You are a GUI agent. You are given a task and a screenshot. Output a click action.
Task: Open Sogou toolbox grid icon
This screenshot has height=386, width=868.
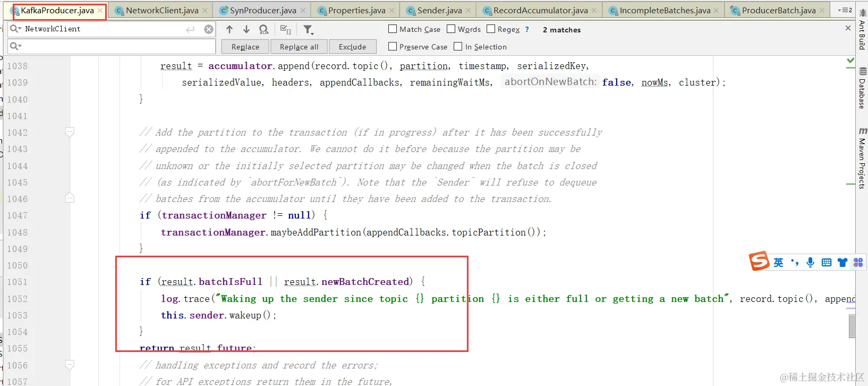(858, 262)
